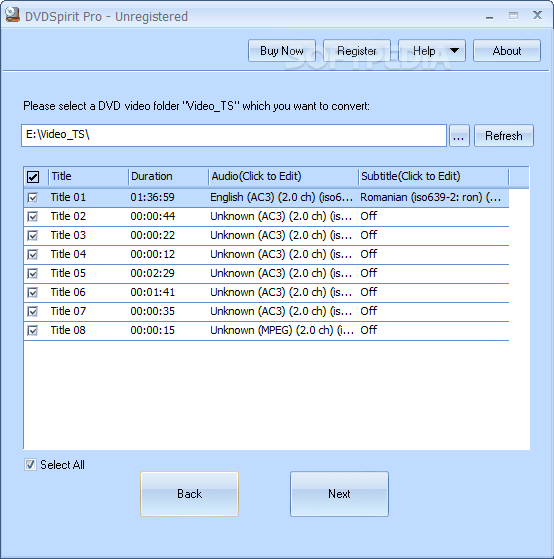Click the 00:02:29 duration cell
The height and width of the screenshot is (559, 554).
click(153, 273)
